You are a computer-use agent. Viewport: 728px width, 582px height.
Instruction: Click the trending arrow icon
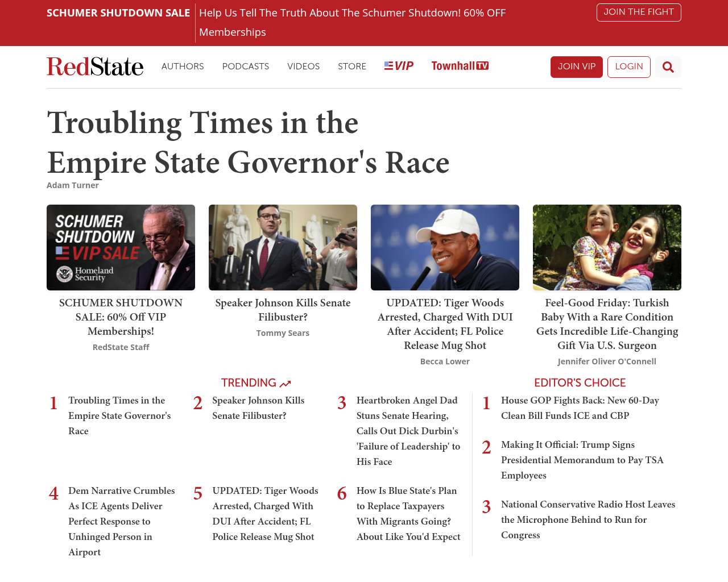click(286, 384)
